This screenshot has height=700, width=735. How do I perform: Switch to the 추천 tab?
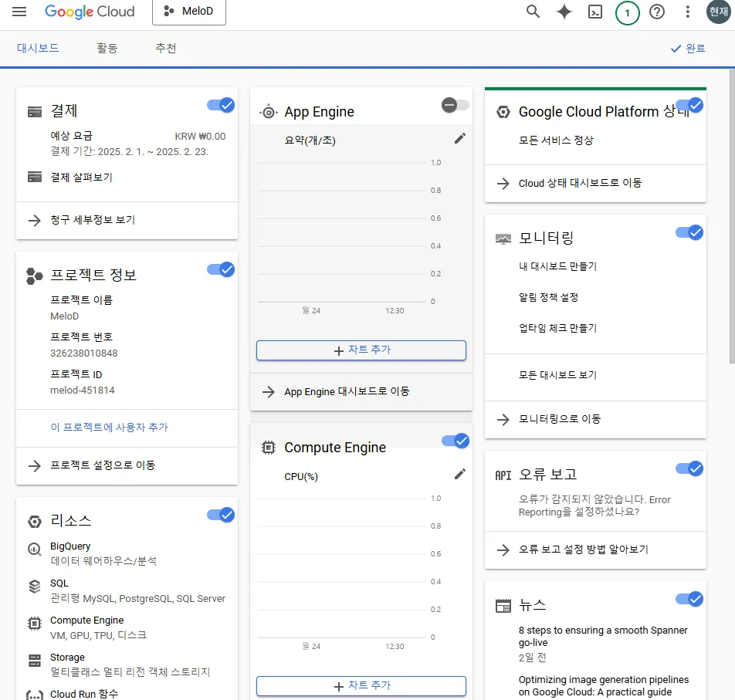pos(166,48)
